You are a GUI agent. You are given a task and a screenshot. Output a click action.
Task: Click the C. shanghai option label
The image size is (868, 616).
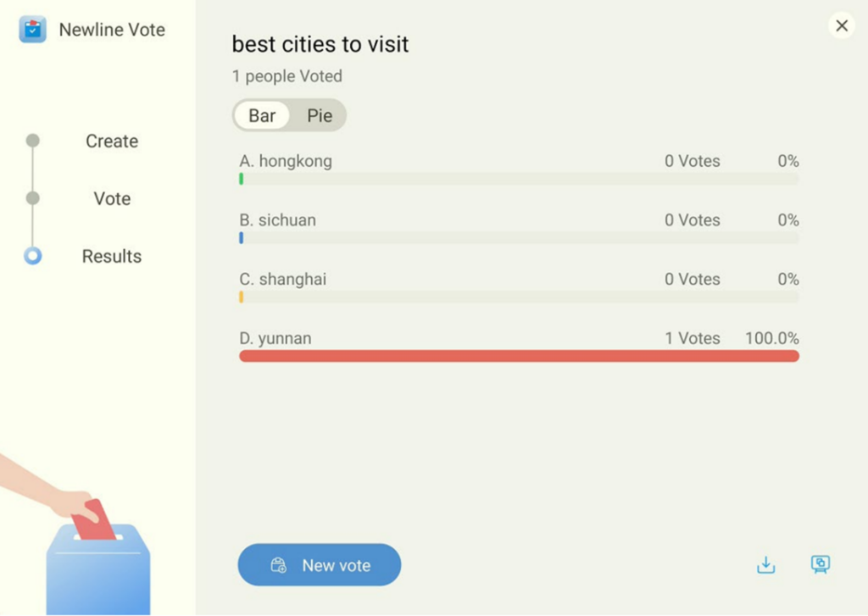click(x=282, y=280)
